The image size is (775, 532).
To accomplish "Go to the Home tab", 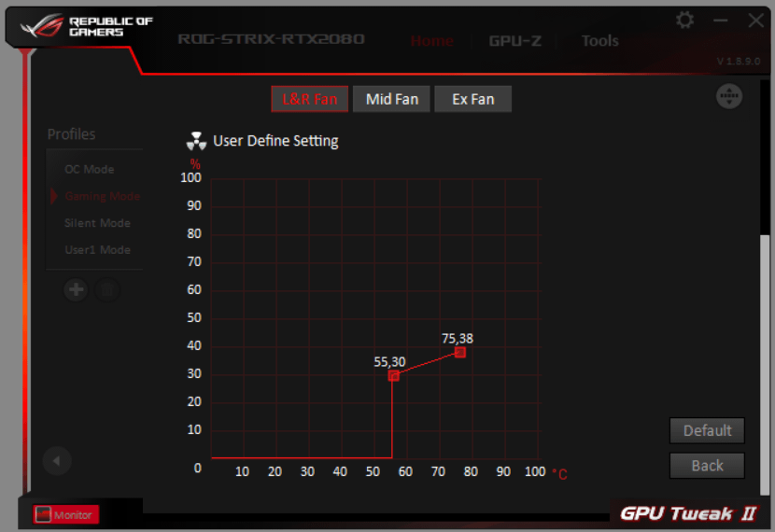I will (x=431, y=40).
